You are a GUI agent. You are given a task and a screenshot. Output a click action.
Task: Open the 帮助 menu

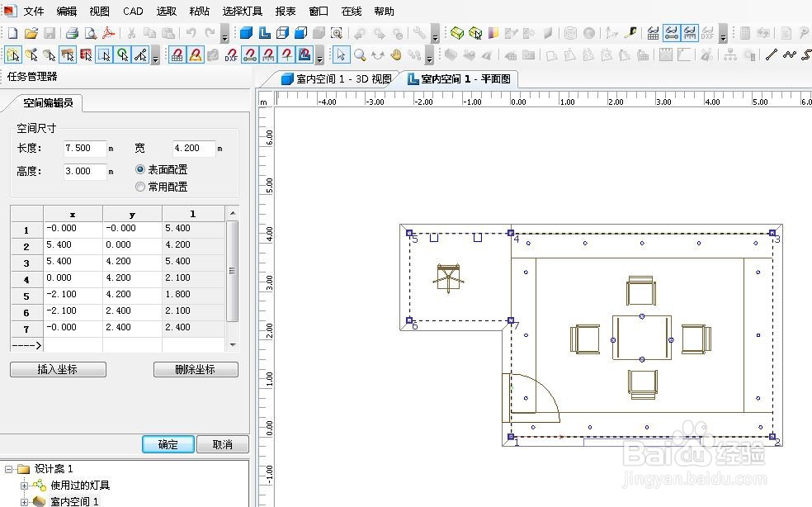pyautogui.click(x=384, y=11)
